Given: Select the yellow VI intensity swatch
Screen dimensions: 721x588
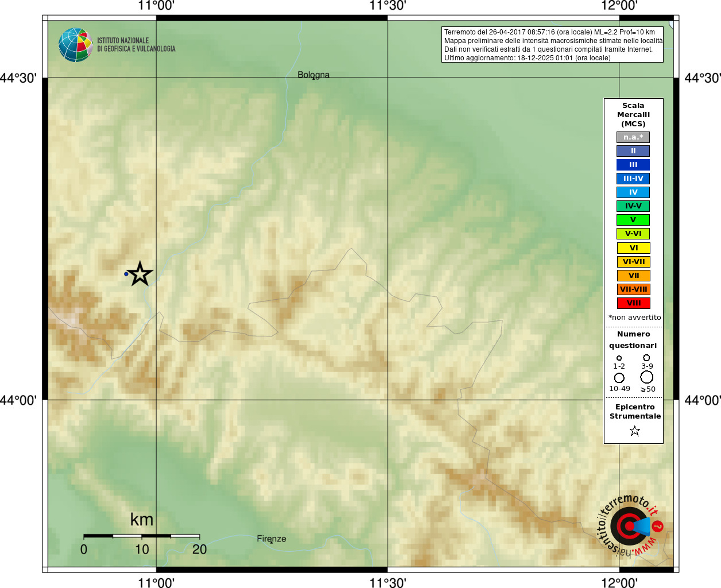Looking at the screenshot, I should [x=633, y=248].
